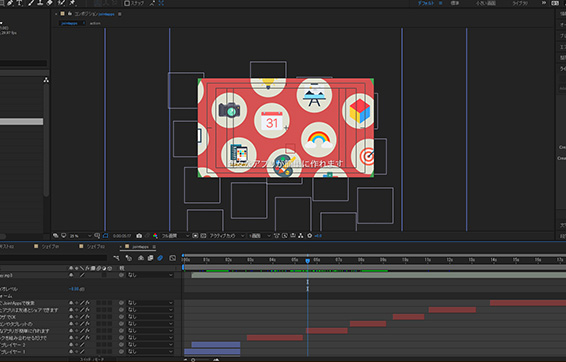The image size is (566, 362).
Task: Toggle motion blur checkbox on プレイヤー 1 row
Action: [x=99, y=352]
